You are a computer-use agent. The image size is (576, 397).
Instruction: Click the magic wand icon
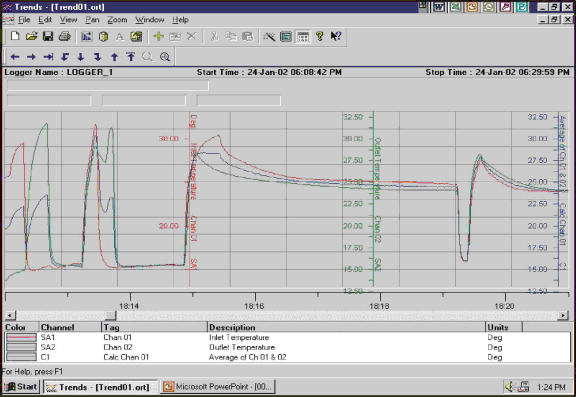click(x=269, y=36)
